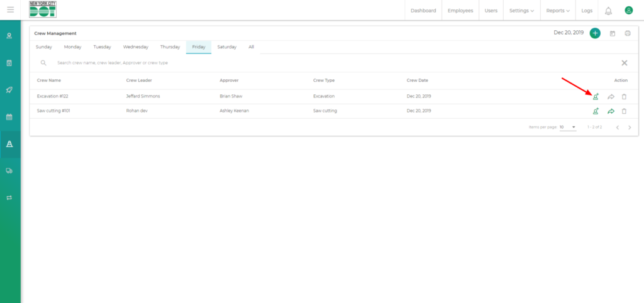This screenshot has height=303, width=644.
Task: Toggle the hamburger menu
Action: tap(11, 10)
